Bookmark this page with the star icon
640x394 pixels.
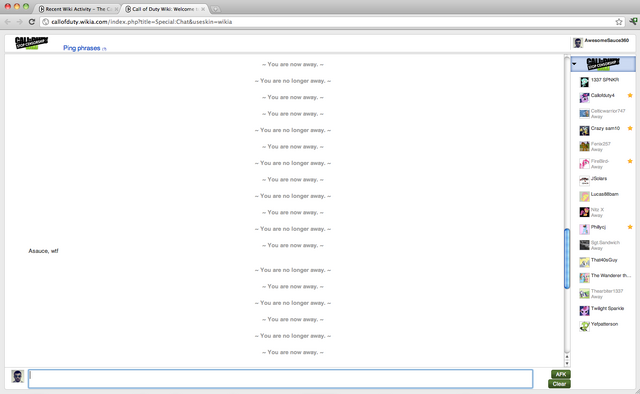(x=619, y=22)
